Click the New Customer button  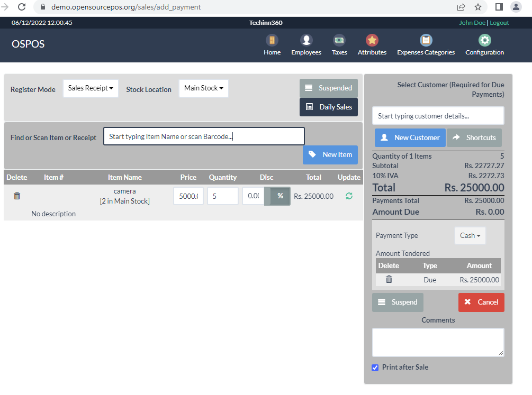410,137
